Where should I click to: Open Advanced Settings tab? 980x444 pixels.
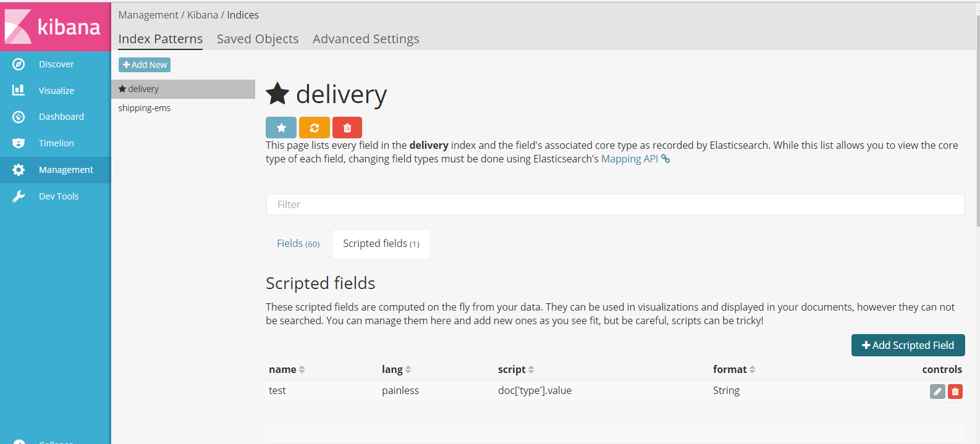(366, 39)
